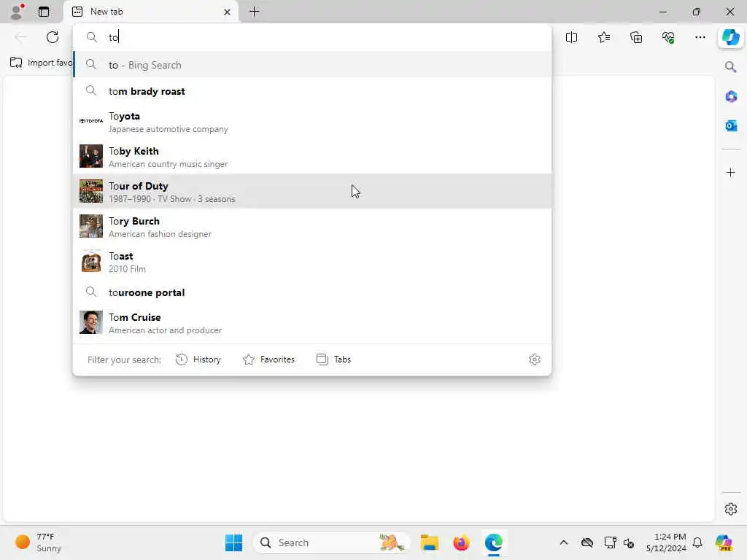Show hidden tray icons chevron
This screenshot has height=560, width=747.
click(564, 542)
